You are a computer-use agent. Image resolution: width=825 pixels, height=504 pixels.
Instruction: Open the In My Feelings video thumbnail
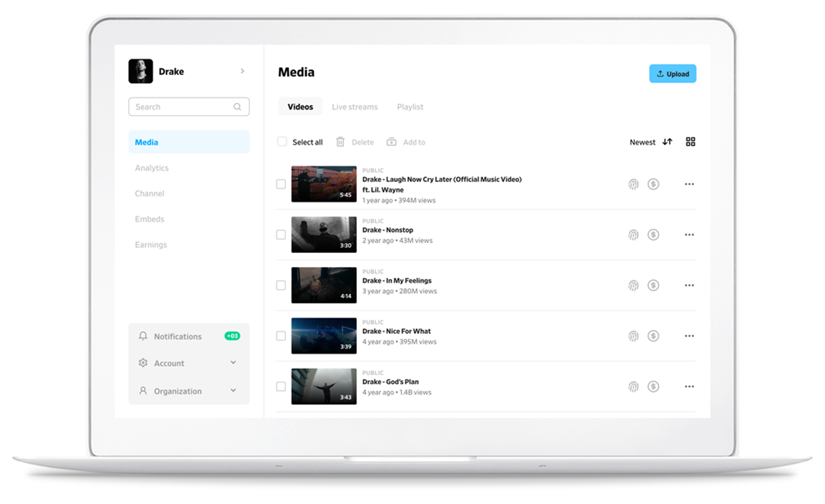pos(324,285)
